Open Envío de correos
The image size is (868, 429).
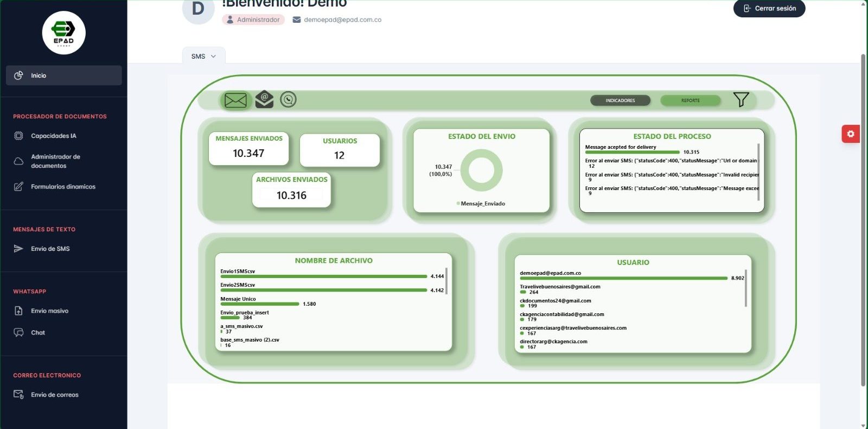point(54,395)
